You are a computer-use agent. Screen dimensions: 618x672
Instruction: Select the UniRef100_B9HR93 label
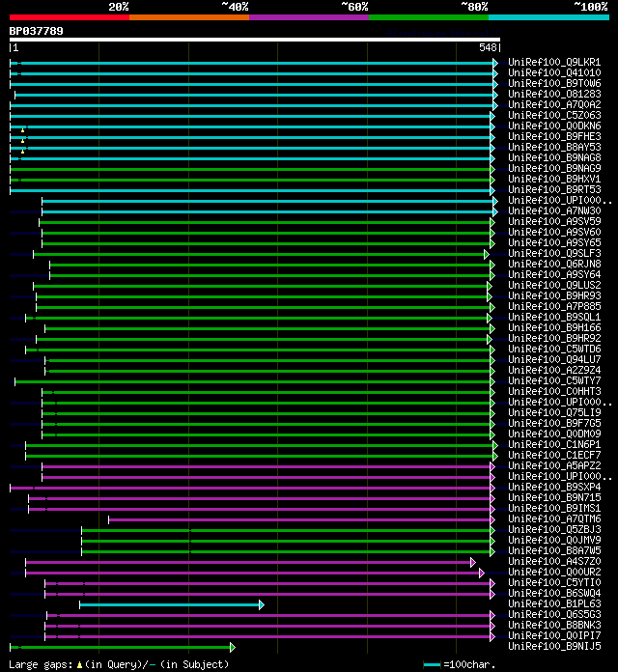coord(554,295)
